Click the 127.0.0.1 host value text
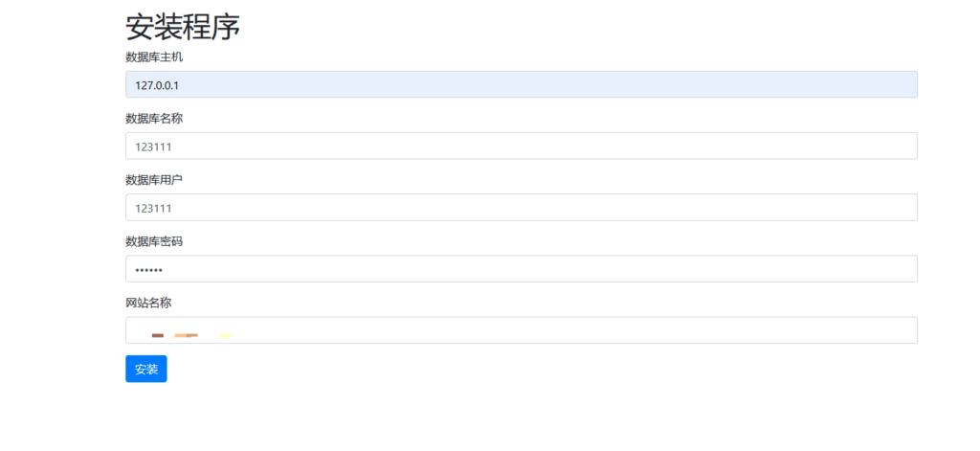 pyautogui.click(x=157, y=85)
